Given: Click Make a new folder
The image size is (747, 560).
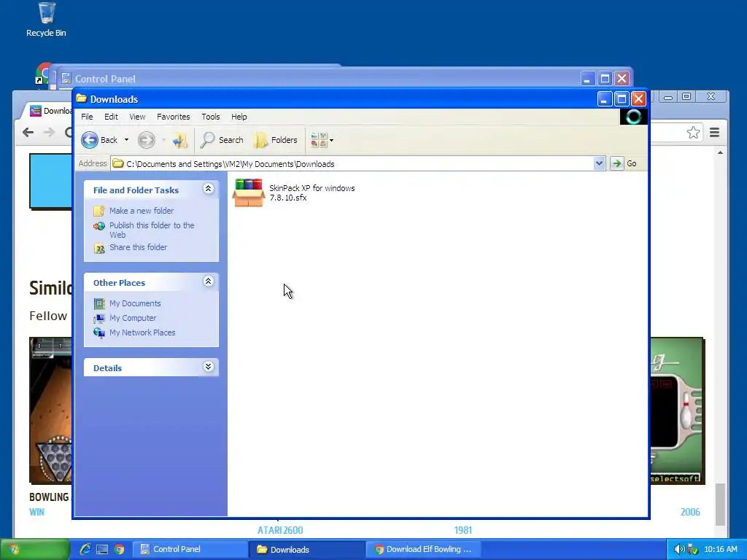Looking at the screenshot, I should 142,211.
